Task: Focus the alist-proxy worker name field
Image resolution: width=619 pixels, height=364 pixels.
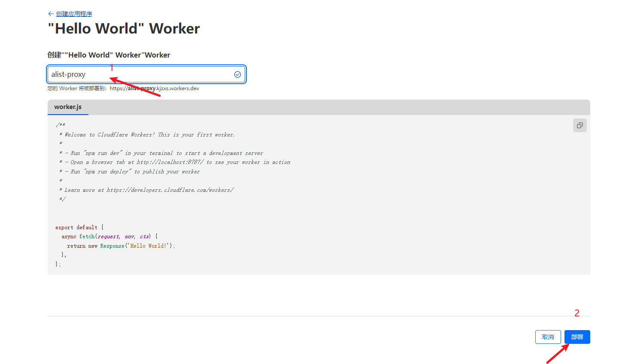Action: tap(146, 74)
